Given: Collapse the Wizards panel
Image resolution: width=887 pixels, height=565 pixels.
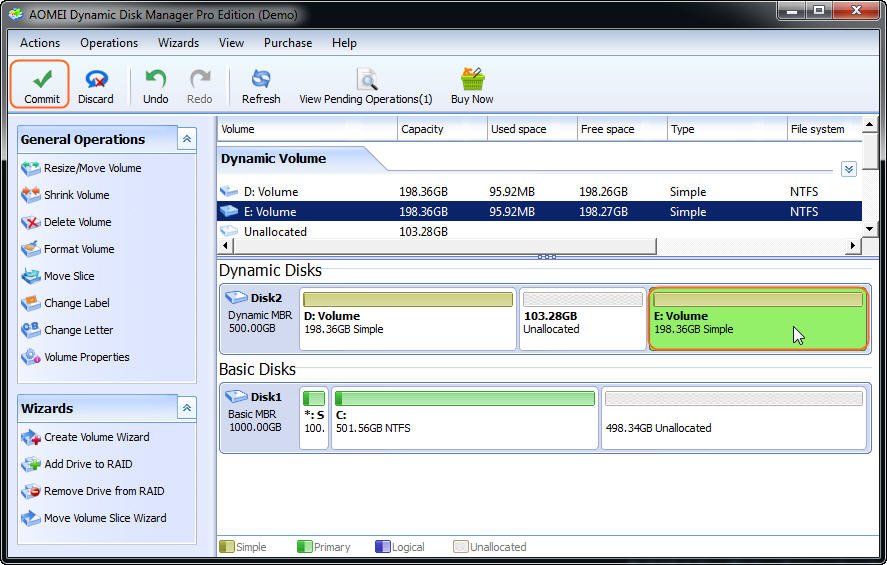Looking at the screenshot, I should 187,408.
